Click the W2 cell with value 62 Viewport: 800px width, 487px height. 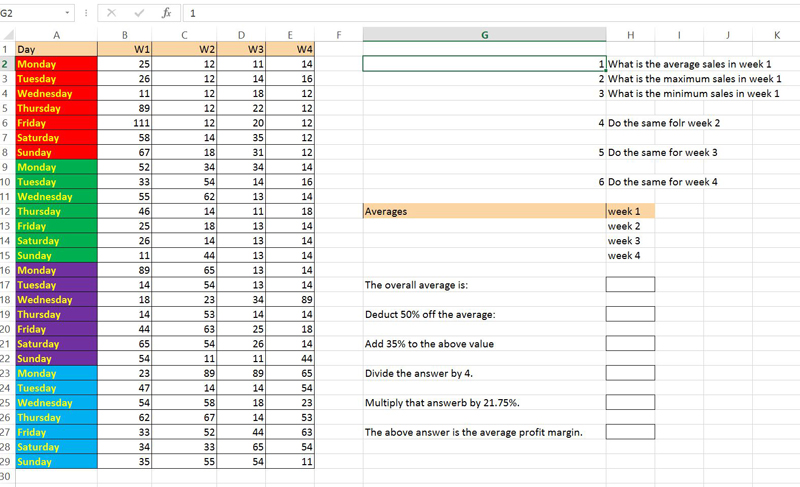tap(184, 197)
